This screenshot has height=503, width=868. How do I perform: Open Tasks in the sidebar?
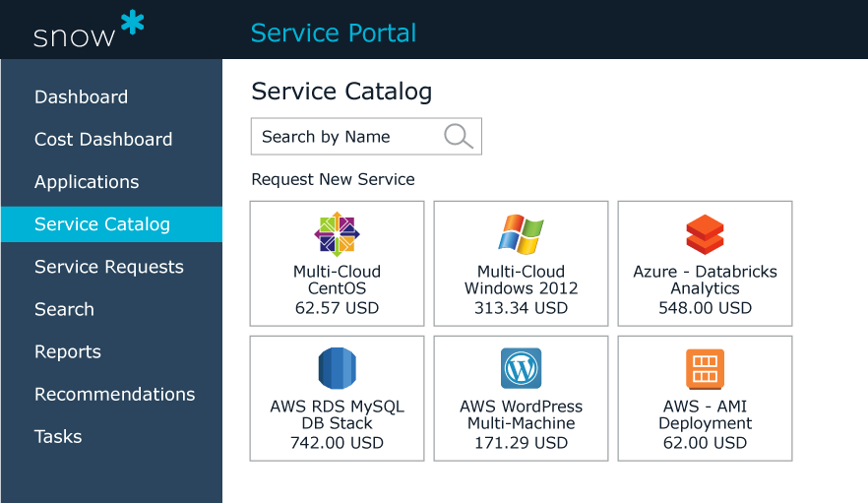pyautogui.click(x=58, y=436)
